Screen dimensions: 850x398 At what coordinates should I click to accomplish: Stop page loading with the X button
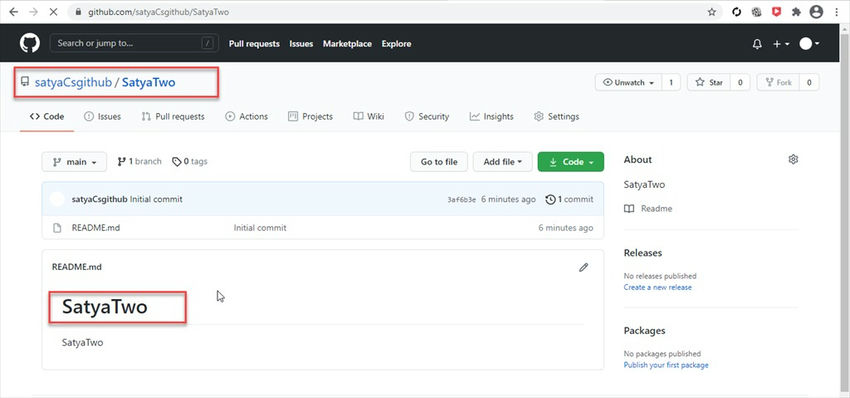(x=53, y=12)
